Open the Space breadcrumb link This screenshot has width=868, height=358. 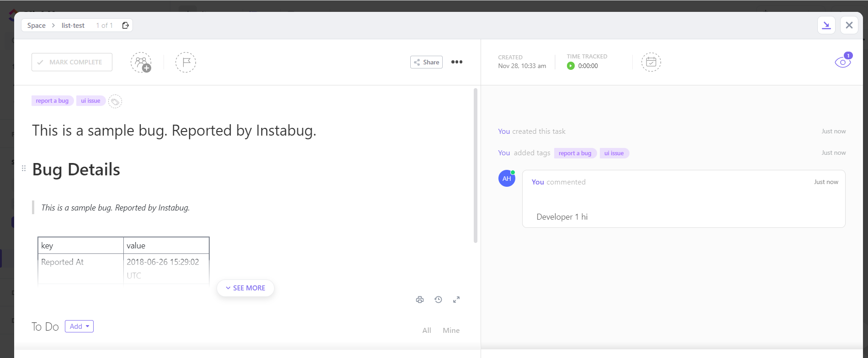pos(37,26)
